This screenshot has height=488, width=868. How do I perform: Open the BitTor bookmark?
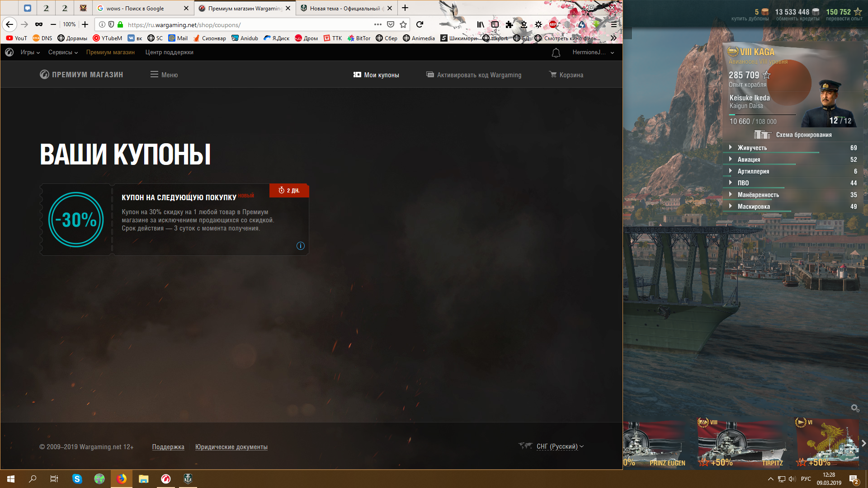pyautogui.click(x=359, y=38)
